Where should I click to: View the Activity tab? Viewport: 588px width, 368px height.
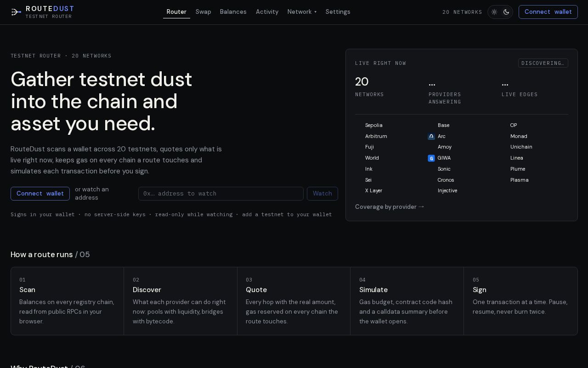click(267, 12)
